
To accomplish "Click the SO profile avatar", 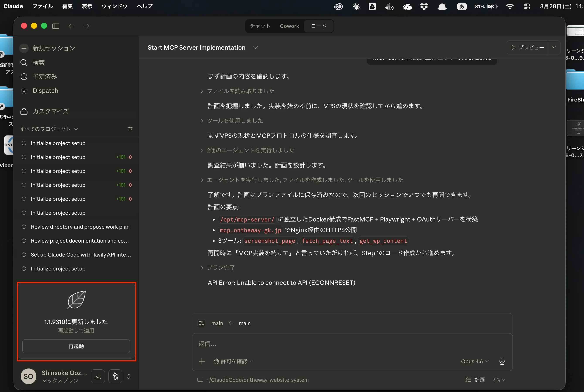I will click(x=29, y=376).
